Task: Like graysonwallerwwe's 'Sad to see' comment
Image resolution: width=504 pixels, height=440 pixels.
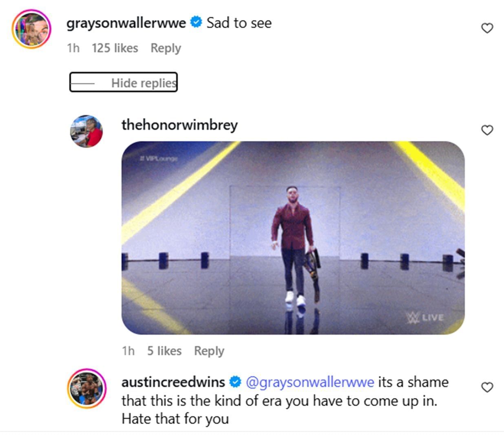Action: pyautogui.click(x=487, y=27)
